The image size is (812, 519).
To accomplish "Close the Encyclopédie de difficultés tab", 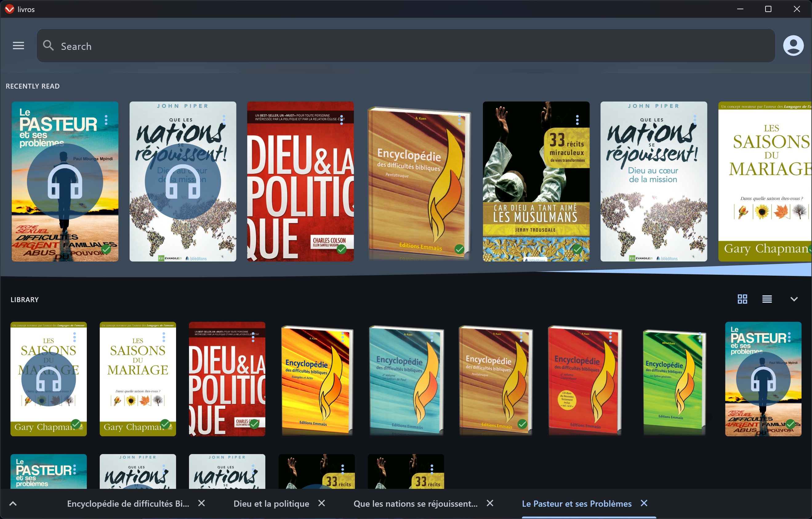I will coord(201,503).
